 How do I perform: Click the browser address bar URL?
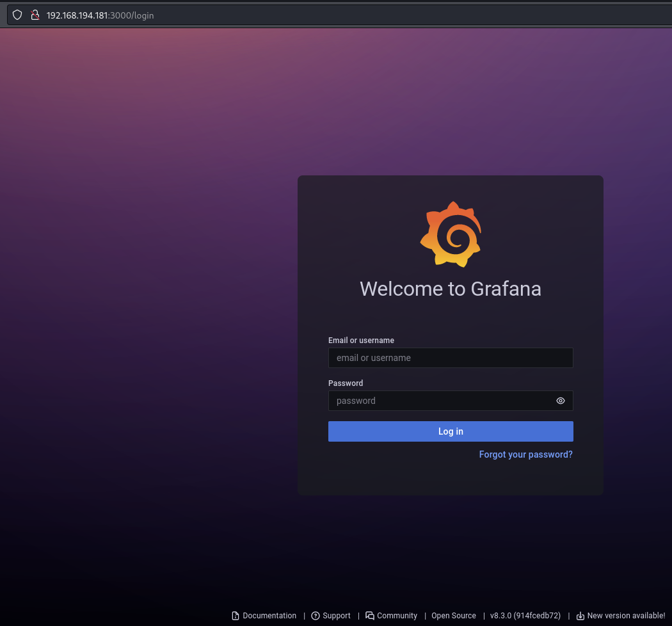point(100,15)
